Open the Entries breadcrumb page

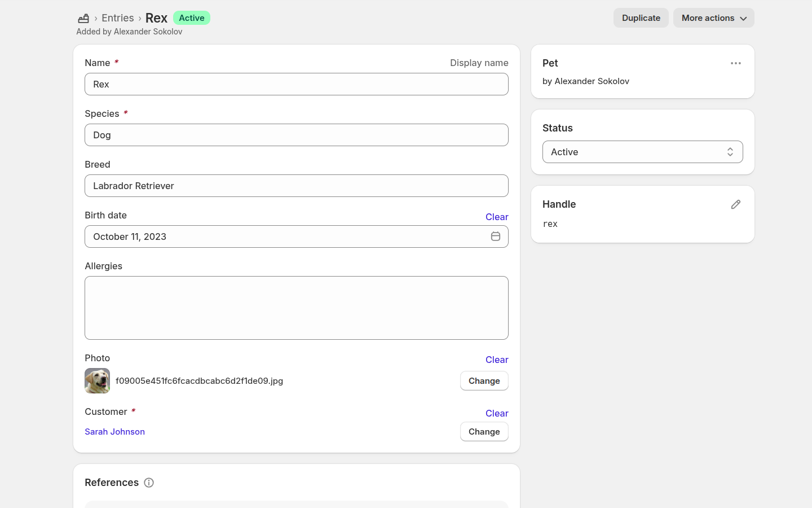click(117, 17)
